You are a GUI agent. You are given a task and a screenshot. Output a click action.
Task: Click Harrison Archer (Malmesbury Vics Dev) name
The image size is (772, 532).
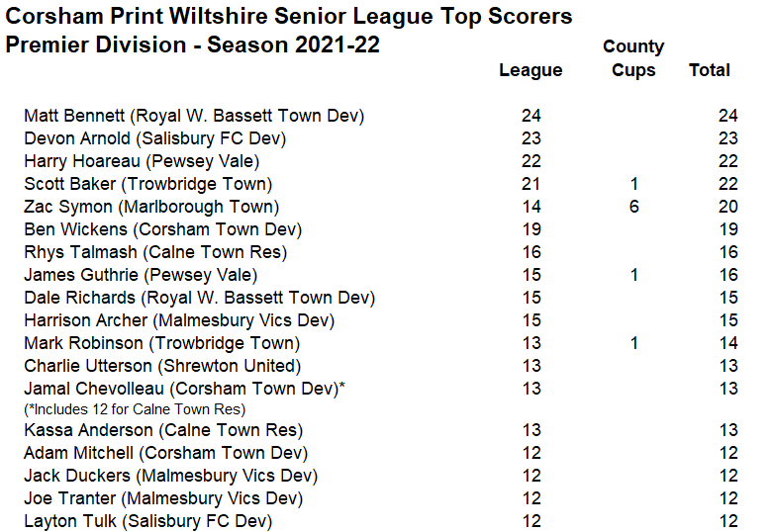click(179, 320)
